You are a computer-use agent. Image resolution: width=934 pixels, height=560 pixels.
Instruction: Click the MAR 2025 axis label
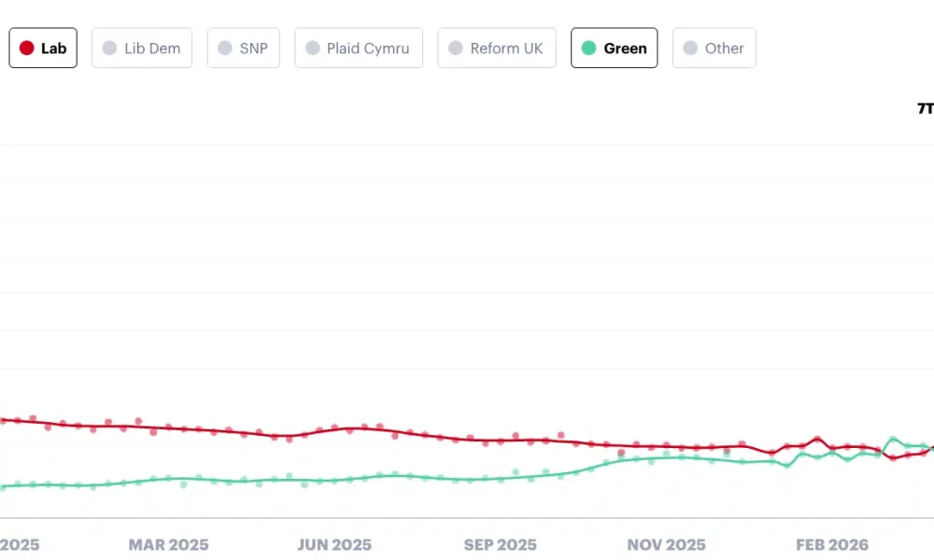pyautogui.click(x=168, y=545)
